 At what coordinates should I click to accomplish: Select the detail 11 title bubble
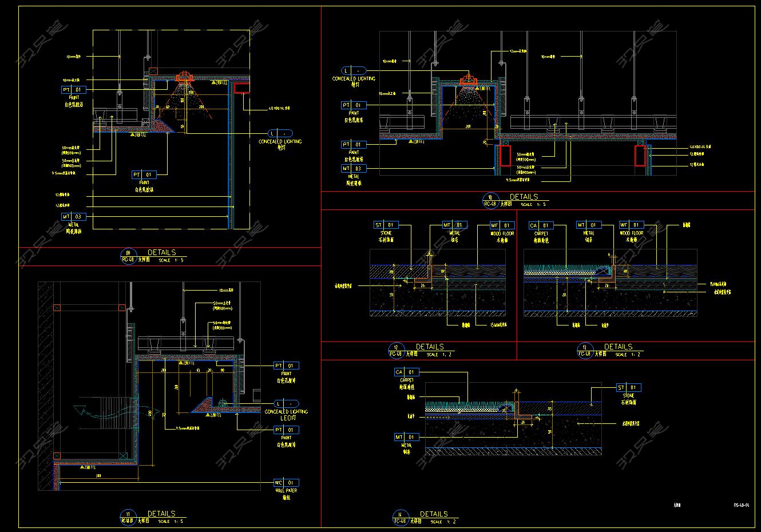[128, 517]
